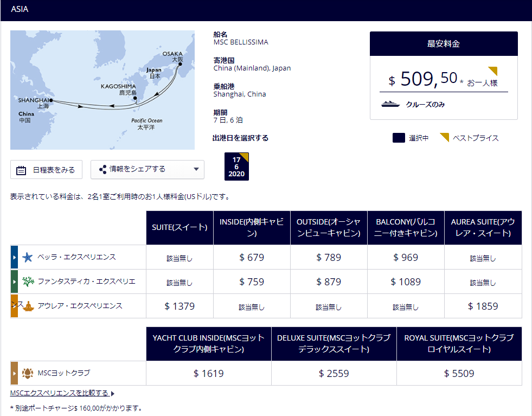Click the MSC BELLISSIMA ship name

click(x=241, y=42)
